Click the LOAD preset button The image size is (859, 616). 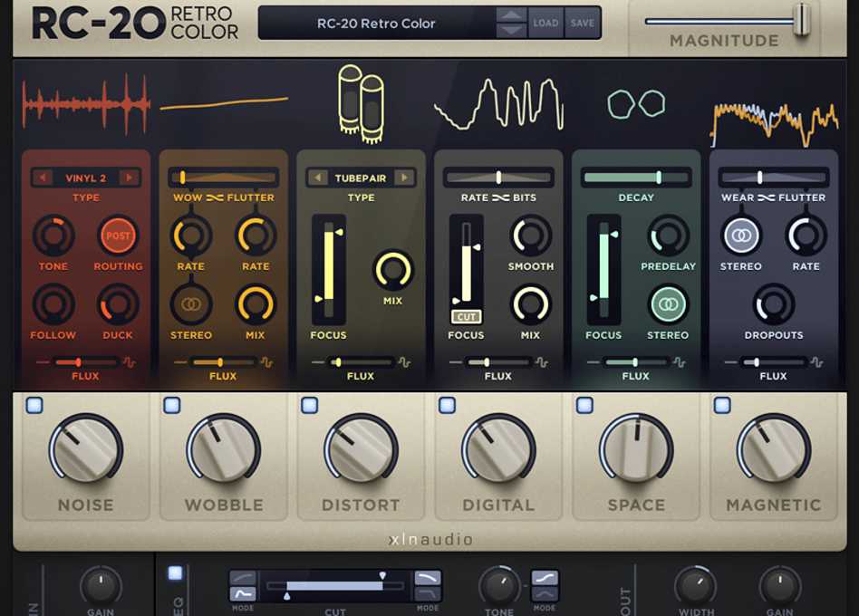pyautogui.click(x=547, y=23)
